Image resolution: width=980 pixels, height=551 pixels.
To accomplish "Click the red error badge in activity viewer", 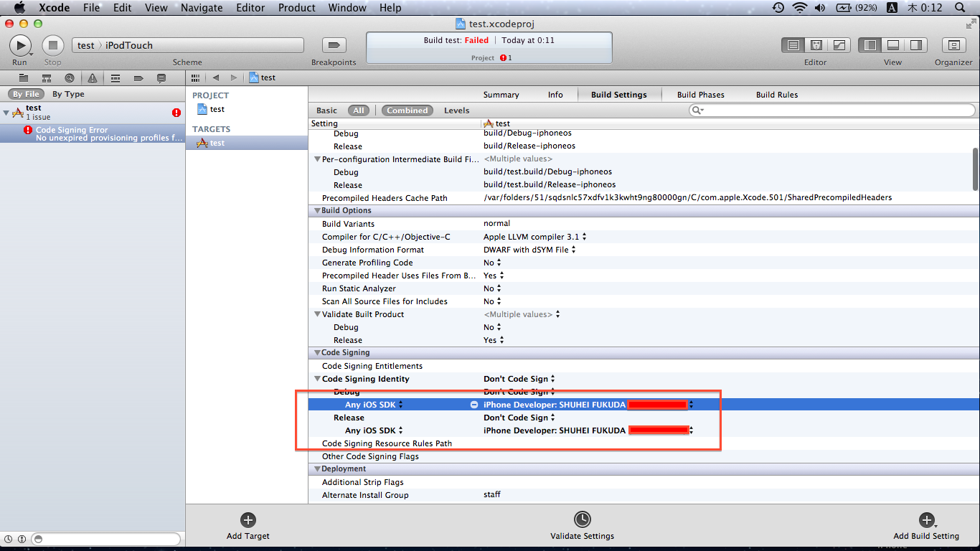I will coord(503,58).
